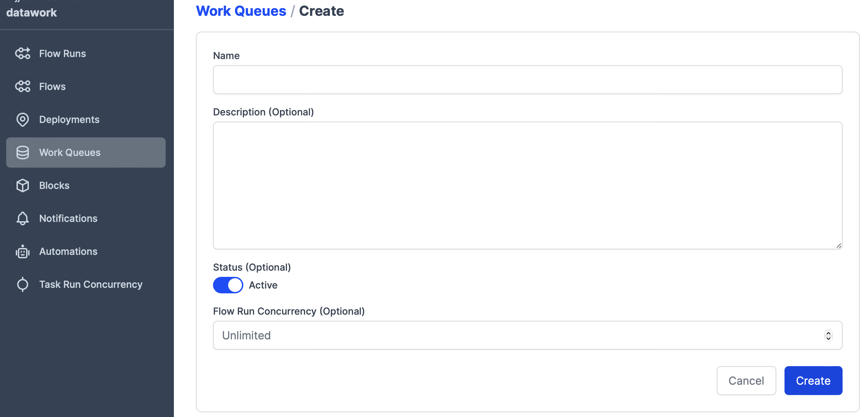Open the Notifications menu item
The width and height of the screenshot is (868, 417).
click(68, 218)
